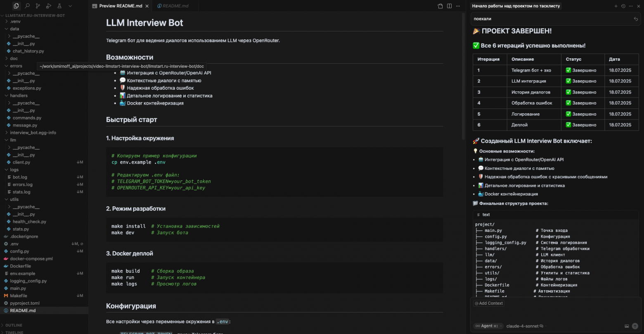Show chat history clock icon
644x334 pixels.
pyautogui.click(x=623, y=6)
